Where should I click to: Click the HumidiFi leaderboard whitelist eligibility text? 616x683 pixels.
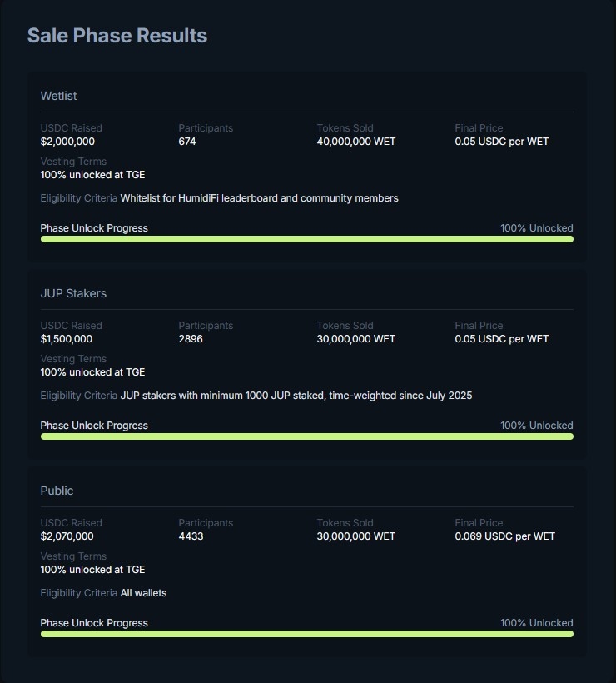(259, 198)
